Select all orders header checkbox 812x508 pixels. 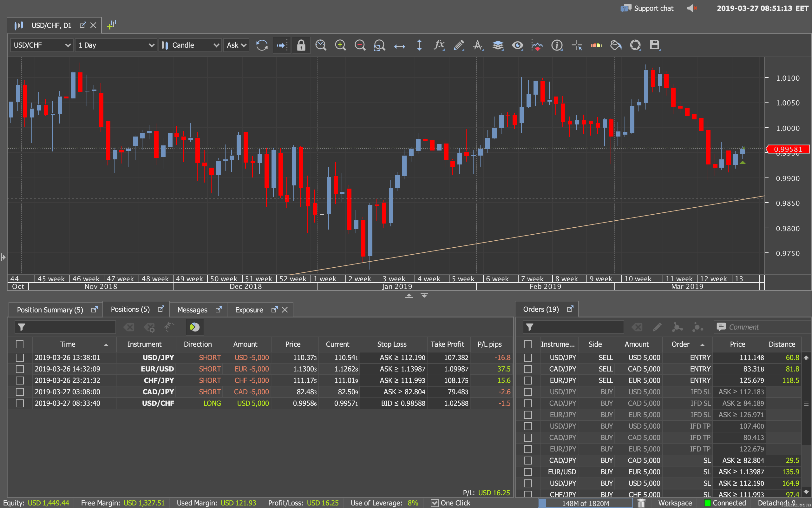[x=528, y=344]
